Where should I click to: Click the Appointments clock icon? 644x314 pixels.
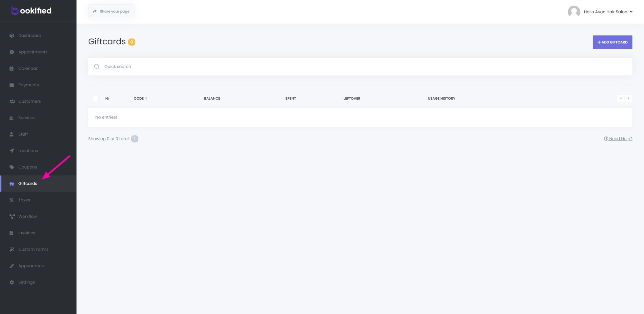click(12, 52)
